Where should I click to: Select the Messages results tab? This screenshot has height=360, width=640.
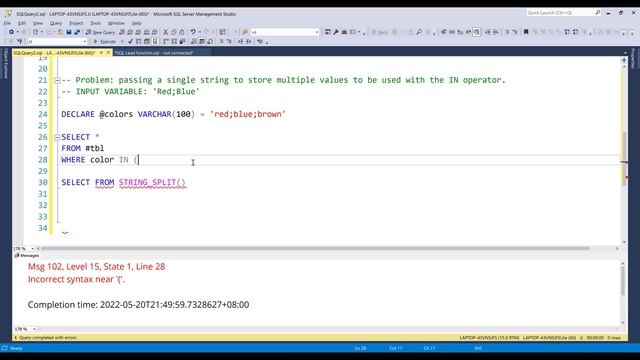(x=27, y=256)
